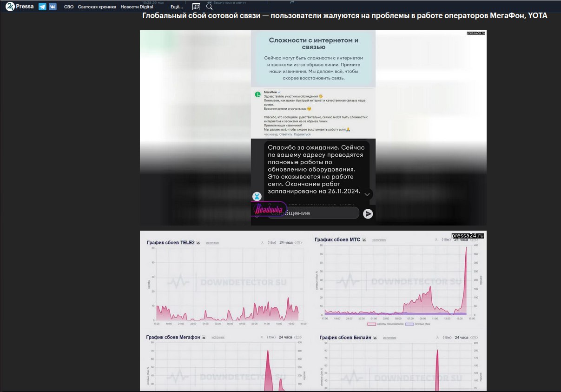Select 24 часа range on Мегафон chart

(x=286, y=337)
